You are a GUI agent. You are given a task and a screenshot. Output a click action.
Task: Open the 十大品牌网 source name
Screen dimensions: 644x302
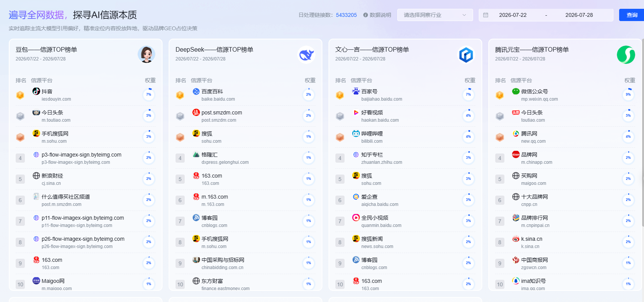click(x=535, y=197)
